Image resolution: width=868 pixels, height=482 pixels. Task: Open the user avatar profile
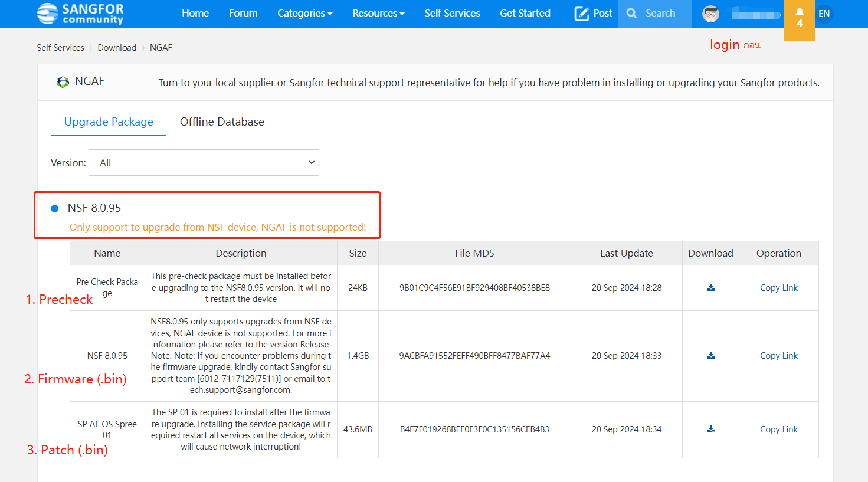710,14
